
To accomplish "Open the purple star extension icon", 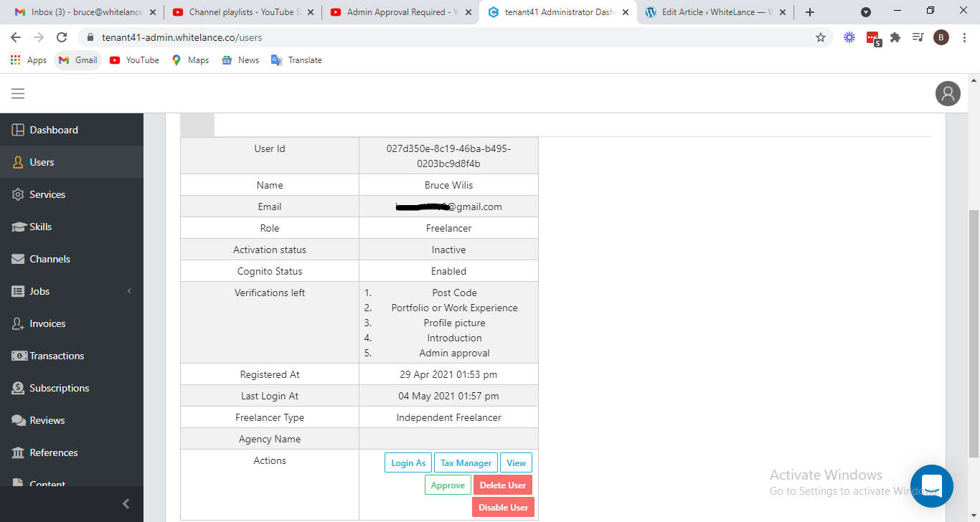I will click(x=849, y=37).
